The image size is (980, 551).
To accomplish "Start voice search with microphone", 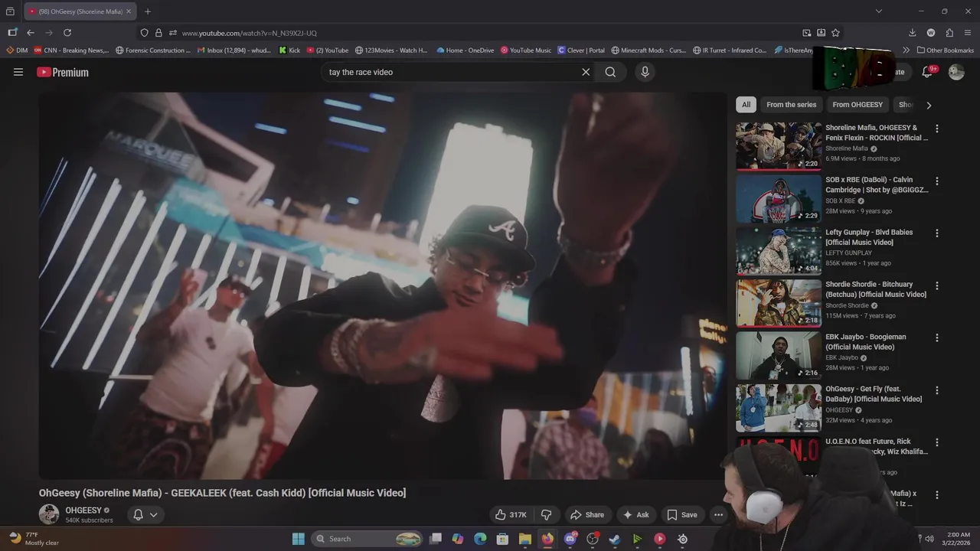I will click(645, 72).
